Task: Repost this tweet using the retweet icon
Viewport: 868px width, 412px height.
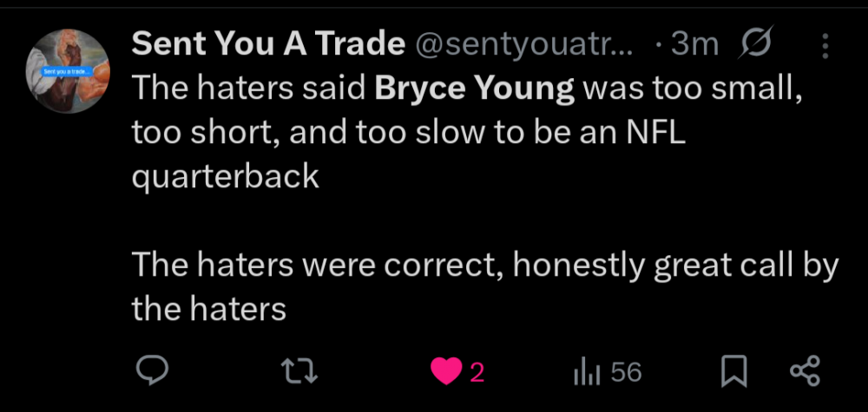Action: coord(302,373)
